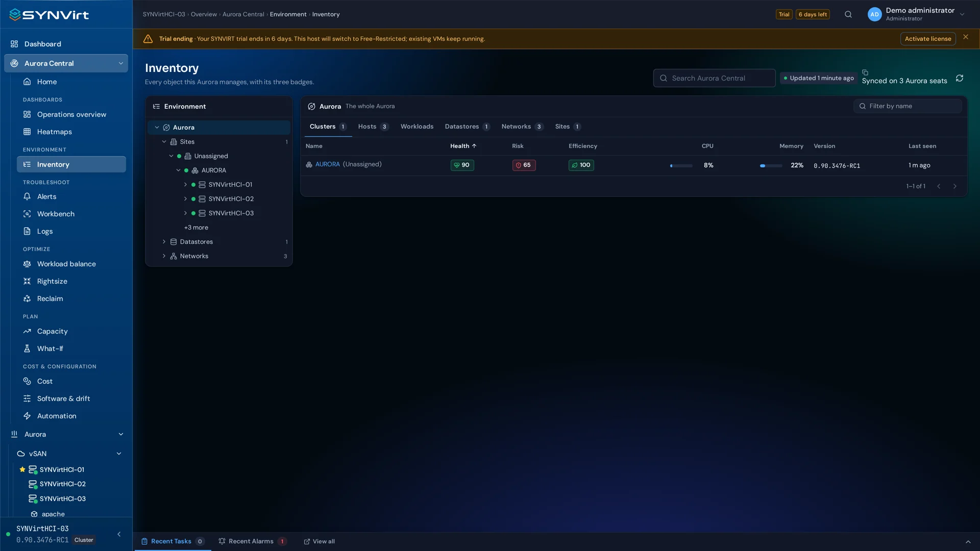Collapse the Aurora Central sidebar section

point(121,63)
